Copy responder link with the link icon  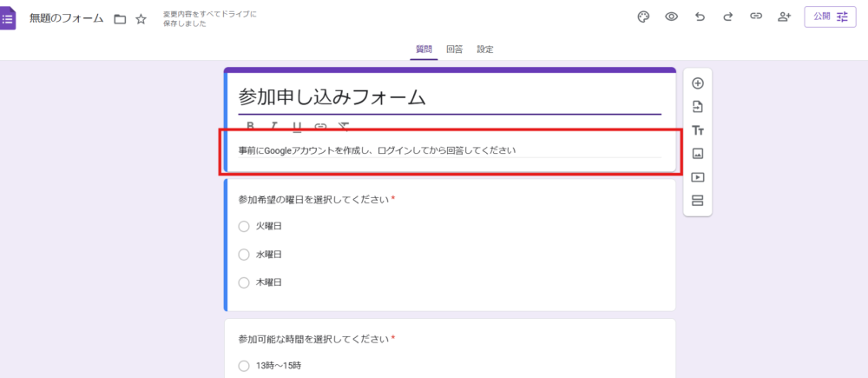pos(756,17)
